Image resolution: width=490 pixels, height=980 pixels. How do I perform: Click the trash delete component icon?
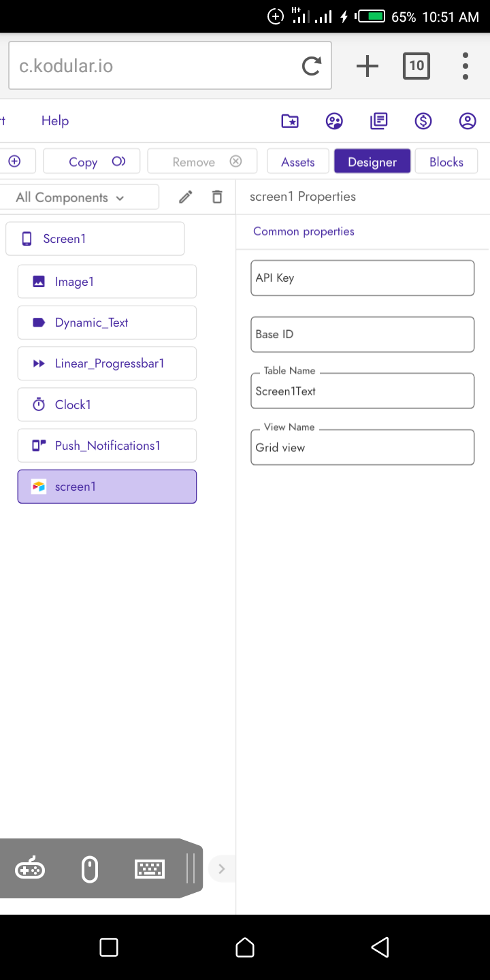[217, 197]
